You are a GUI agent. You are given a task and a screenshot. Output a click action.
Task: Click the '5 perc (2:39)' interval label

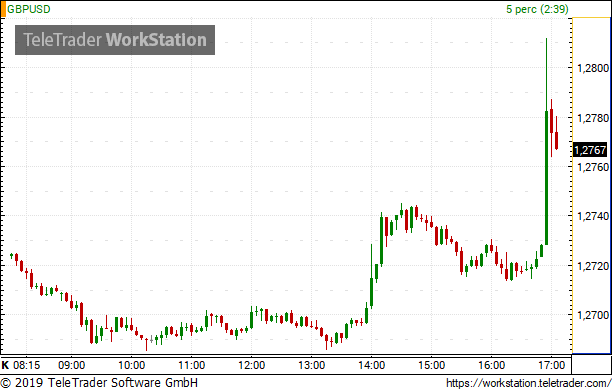(537, 9)
